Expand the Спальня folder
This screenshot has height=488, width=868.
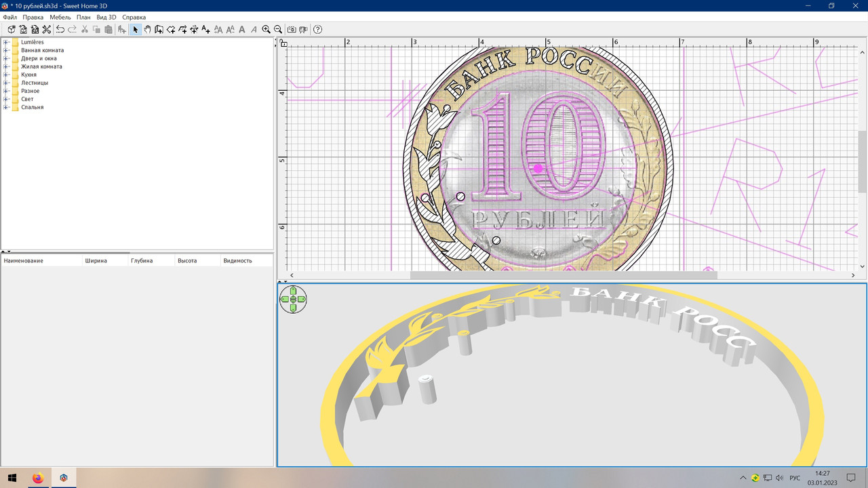pyautogui.click(x=6, y=107)
